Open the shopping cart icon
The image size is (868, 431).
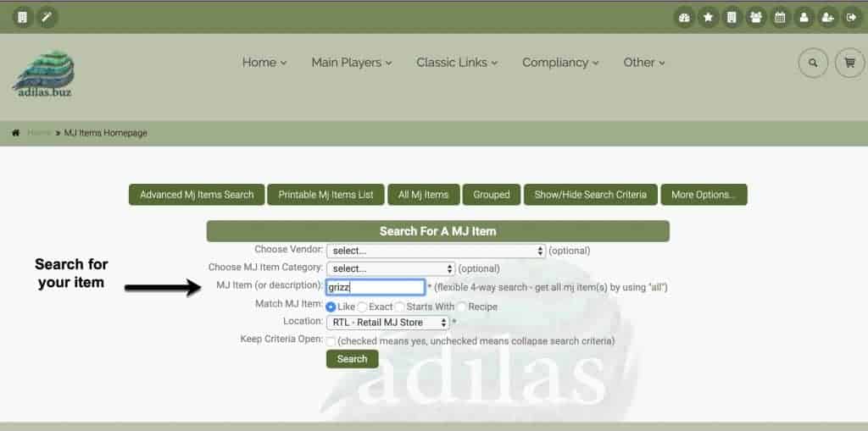849,63
